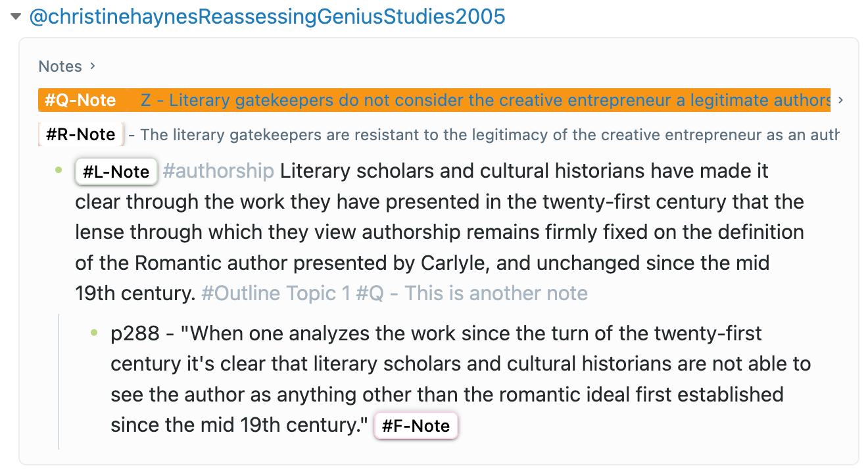Screen dimensions: 868x470
Task: Open the #R-Note tag
Action: coord(82,135)
